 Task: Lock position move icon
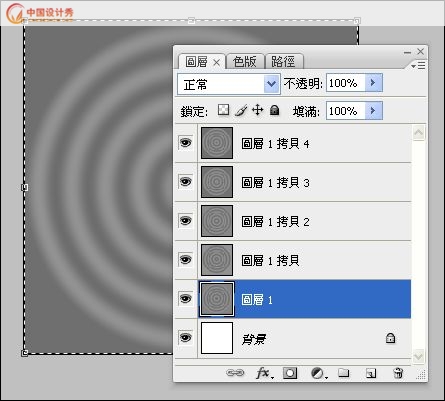(257, 110)
